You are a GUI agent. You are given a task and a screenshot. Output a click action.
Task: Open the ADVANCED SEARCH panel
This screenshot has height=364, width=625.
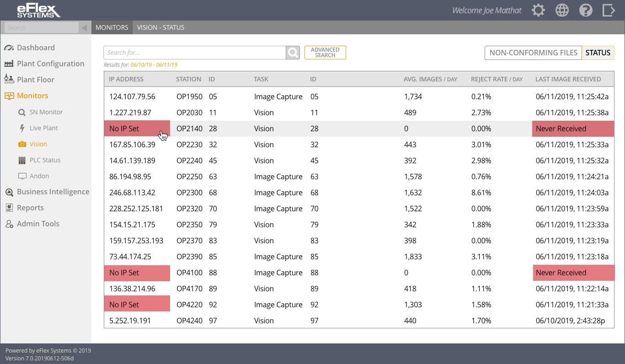[x=325, y=52]
